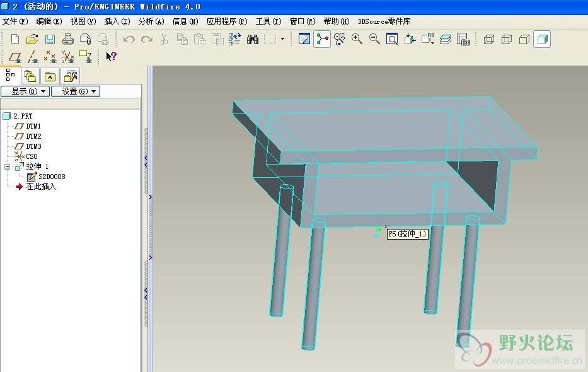Viewport: 588px width, 372px height.
Task: Toggle datum axes visibility
Action: [33, 57]
